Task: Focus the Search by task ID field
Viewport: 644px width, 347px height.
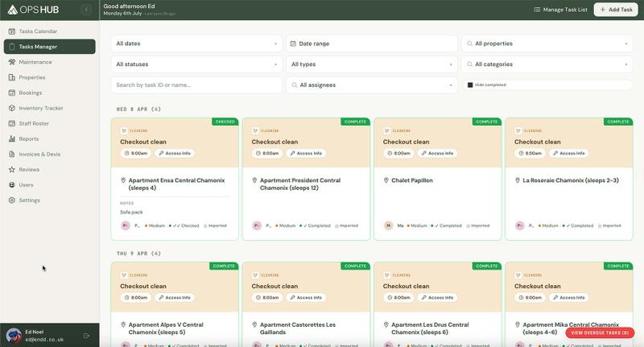Action: [196, 85]
